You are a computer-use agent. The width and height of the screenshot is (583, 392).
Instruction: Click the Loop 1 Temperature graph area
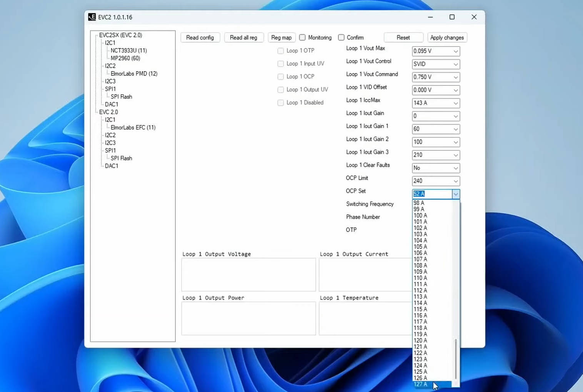pyautogui.click(x=365, y=319)
